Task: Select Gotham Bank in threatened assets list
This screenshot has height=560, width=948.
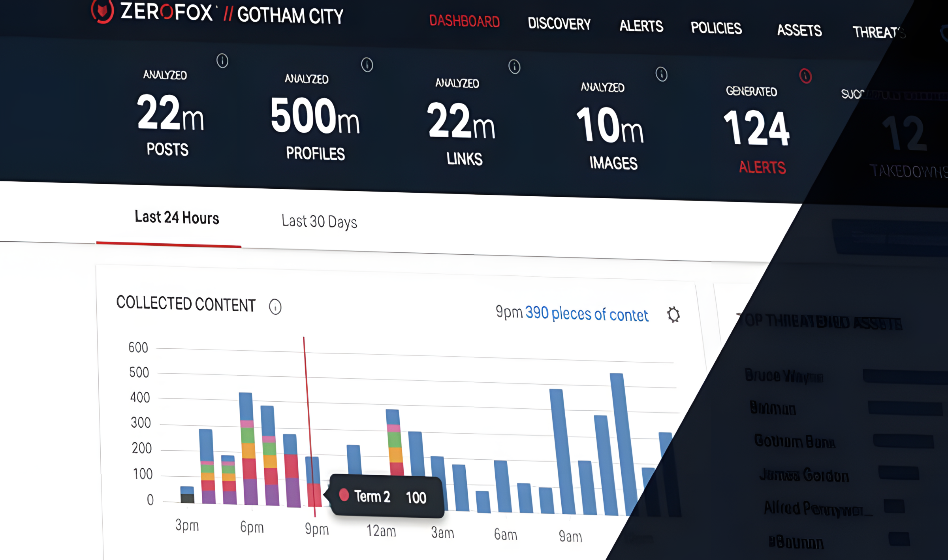Action: pos(795,441)
